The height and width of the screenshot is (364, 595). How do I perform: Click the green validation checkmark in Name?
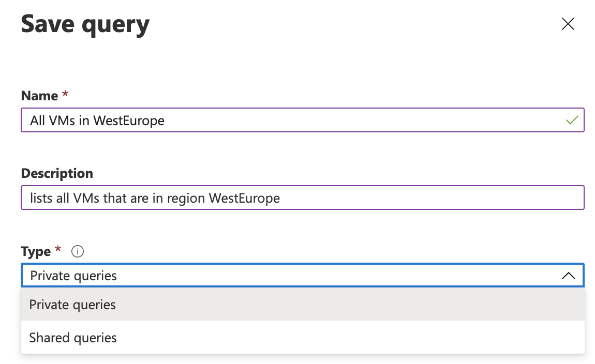[x=572, y=120]
